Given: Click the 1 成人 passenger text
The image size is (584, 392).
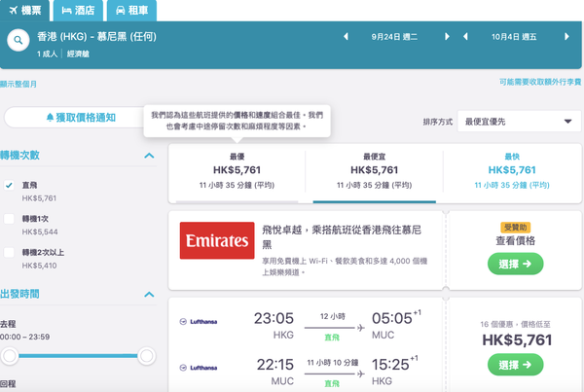Looking at the screenshot, I should click(48, 53).
